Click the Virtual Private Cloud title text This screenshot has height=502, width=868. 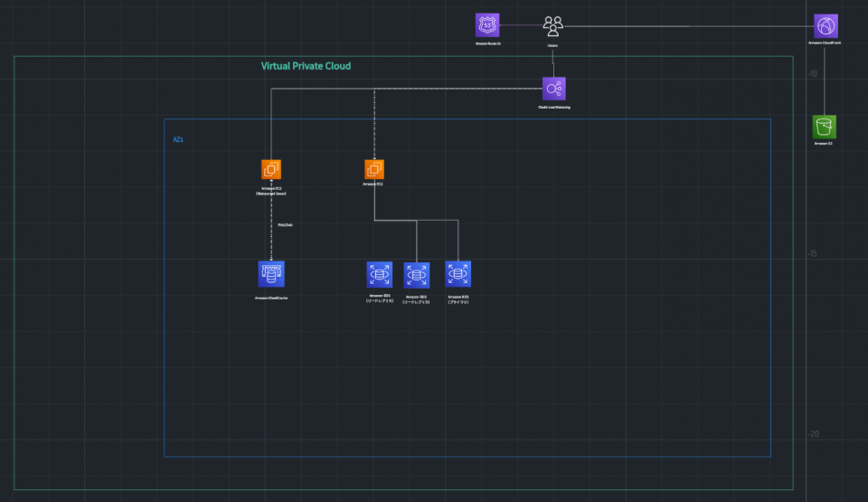(306, 66)
